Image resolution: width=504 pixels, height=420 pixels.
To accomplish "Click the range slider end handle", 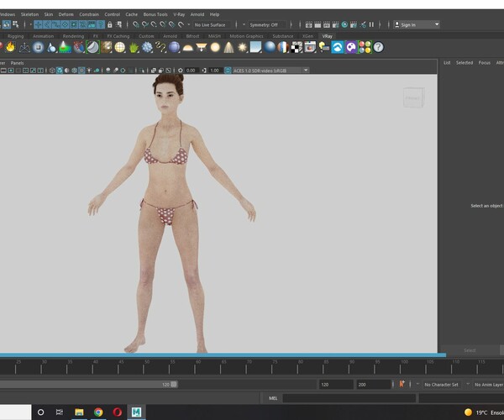I will point(174,385).
